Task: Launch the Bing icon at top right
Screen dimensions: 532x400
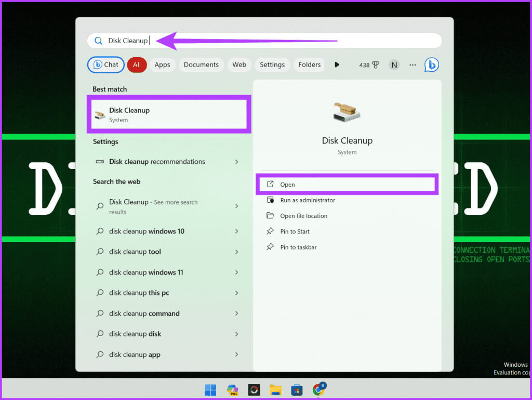Action: tap(432, 64)
